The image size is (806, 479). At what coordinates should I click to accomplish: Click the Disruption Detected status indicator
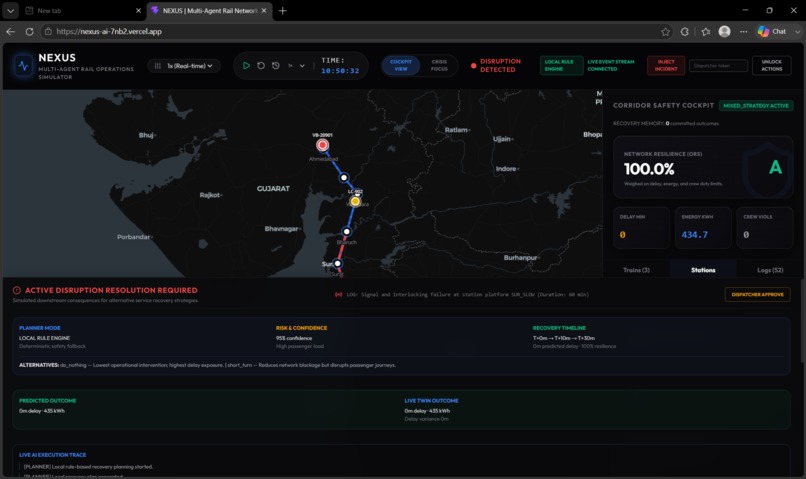[496, 65]
